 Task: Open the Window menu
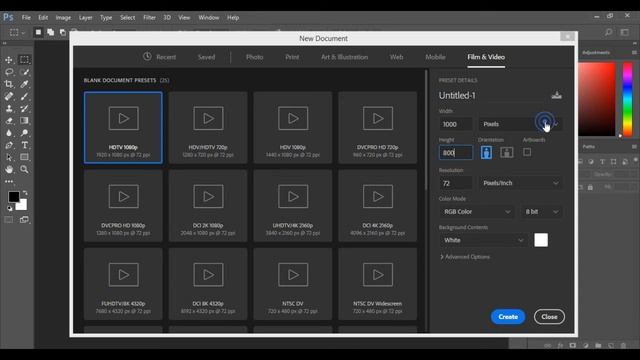click(209, 18)
